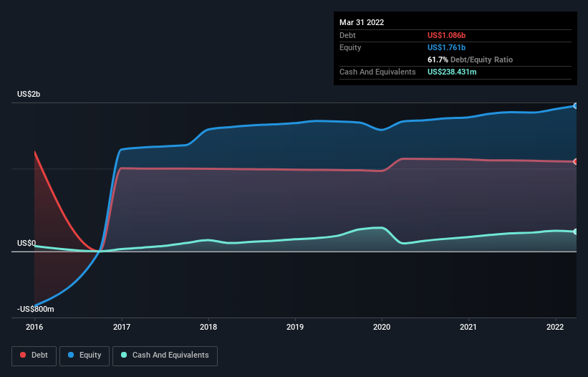Screen dimensions: 588x377
Task: Toggle Cash And Equivalents legend button
Action: (165, 355)
